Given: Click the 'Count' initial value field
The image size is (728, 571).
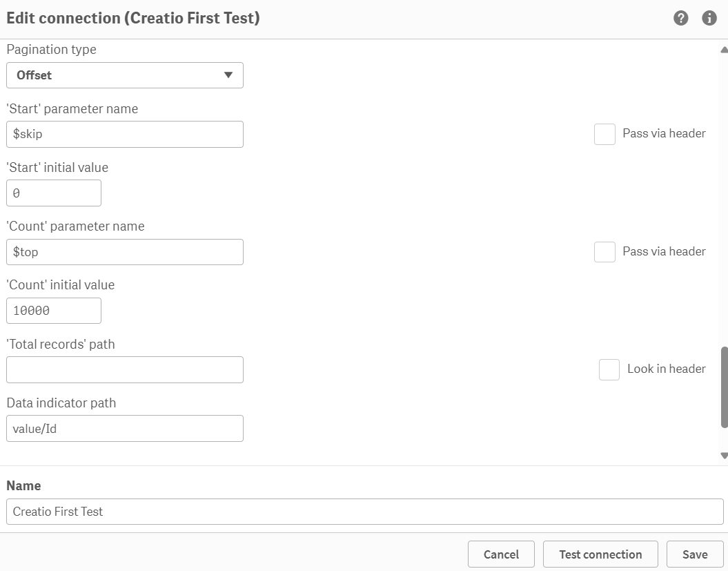Looking at the screenshot, I should coord(54,311).
